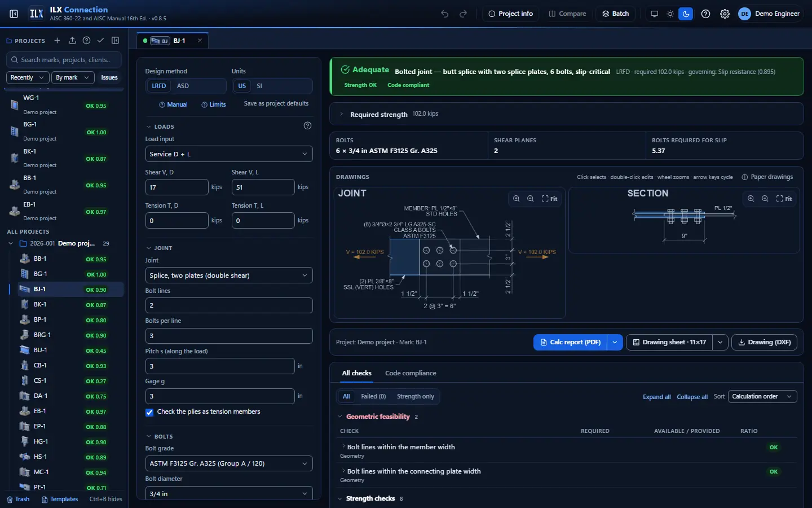Fit the JOINT drawing to view
The image size is (812, 508).
tap(549, 199)
